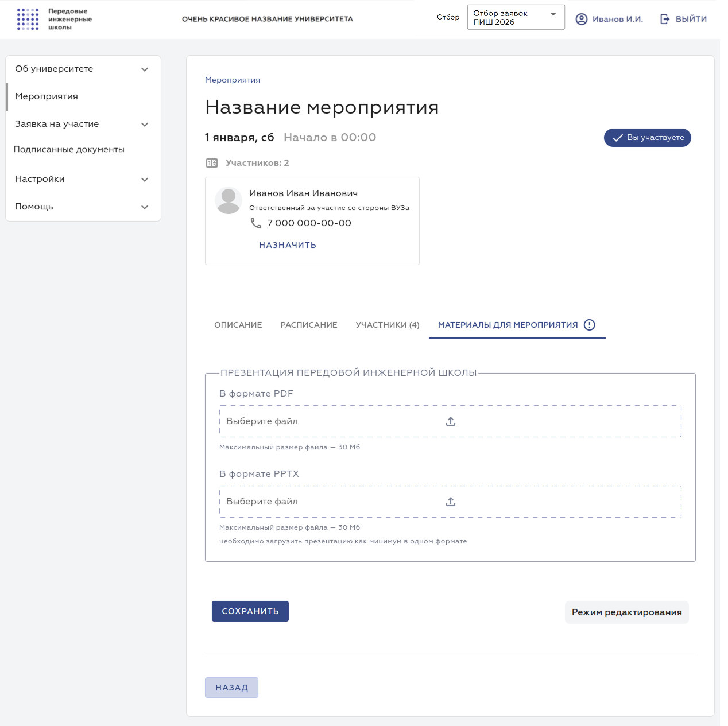Click the university name header text
This screenshot has width=728, height=726.
click(x=268, y=19)
